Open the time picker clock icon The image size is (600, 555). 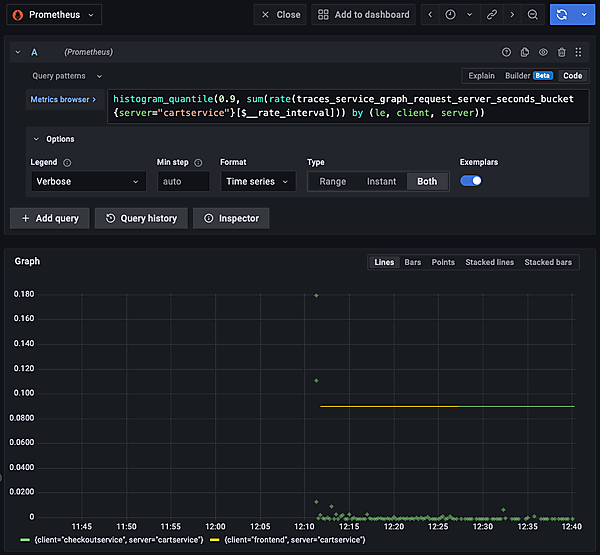[x=451, y=15]
